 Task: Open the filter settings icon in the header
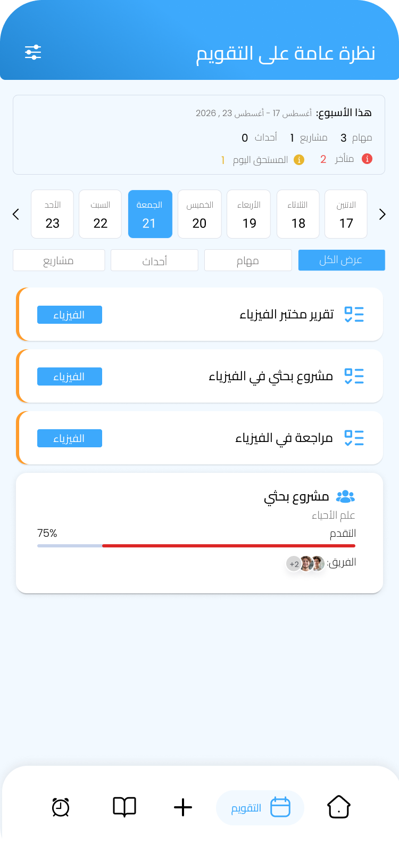[33, 52]
